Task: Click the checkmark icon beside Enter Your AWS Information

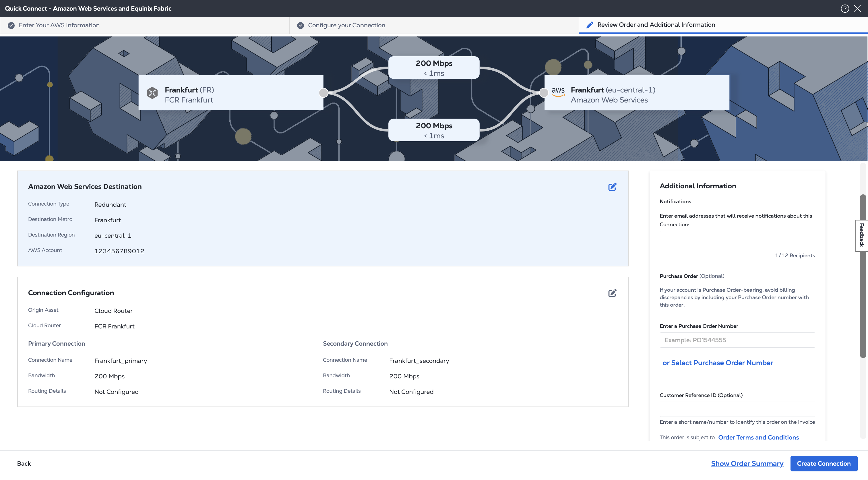Action: click(x=11, y=25)
